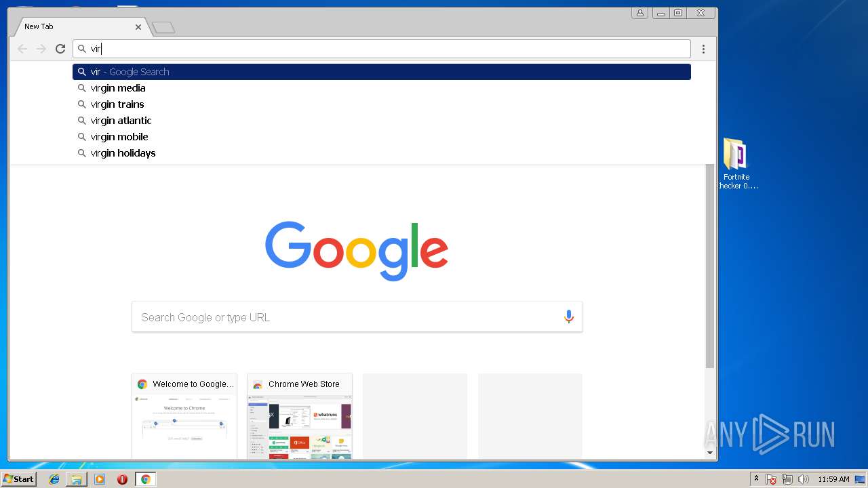The height and width of the screenshot is (488, 868).
Task: Open the Chrome three-dot menu
Action: [703, 49]
